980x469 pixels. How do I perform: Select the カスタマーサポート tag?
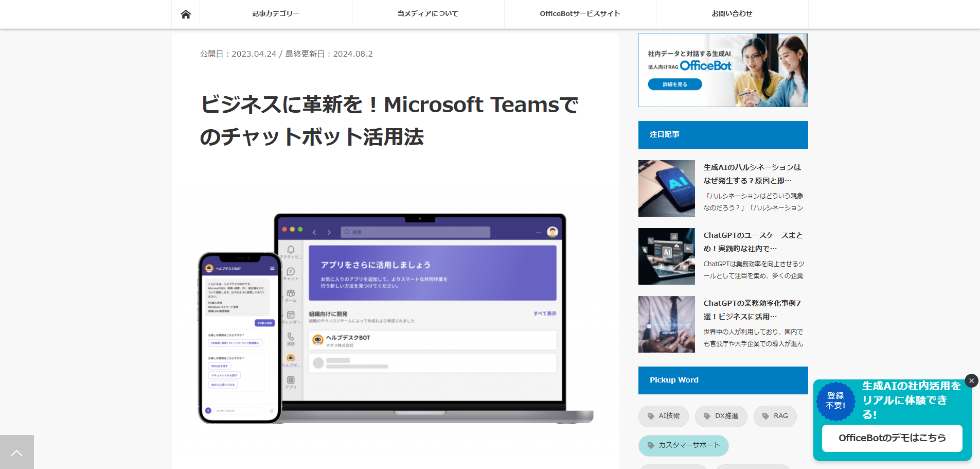683,445
